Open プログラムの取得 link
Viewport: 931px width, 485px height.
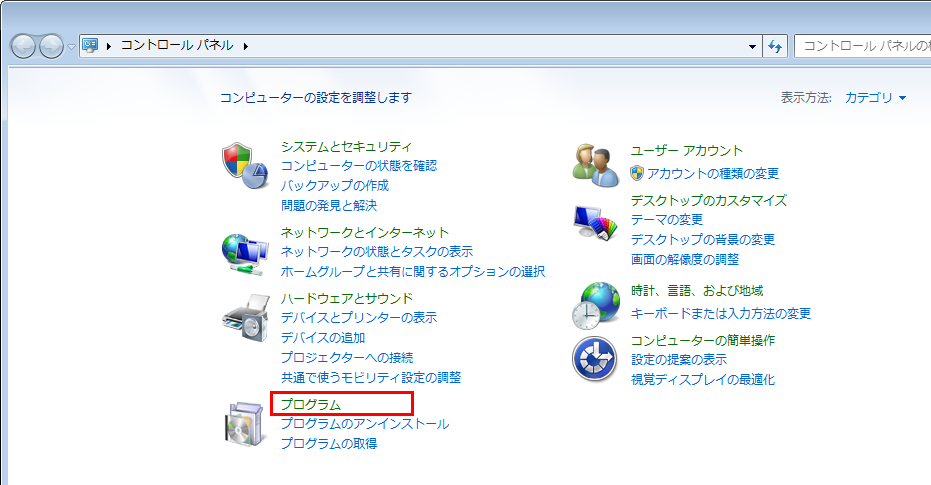pos(329,443)
